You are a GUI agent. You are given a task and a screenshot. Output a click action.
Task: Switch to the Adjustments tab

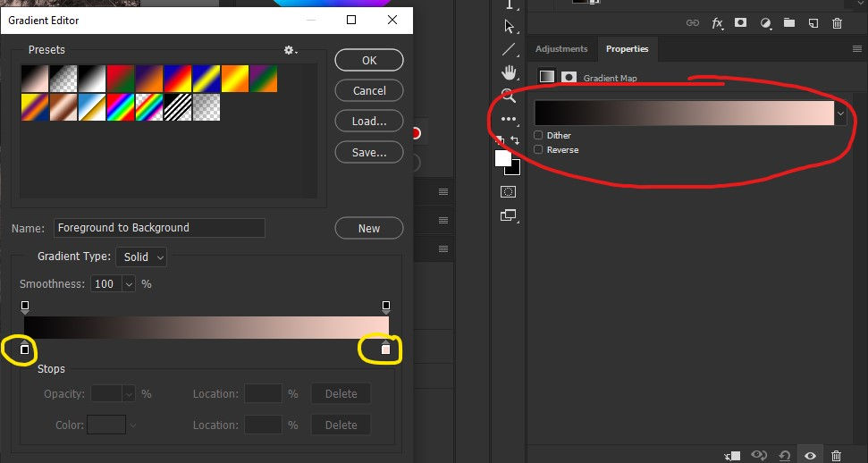(561, 49)
